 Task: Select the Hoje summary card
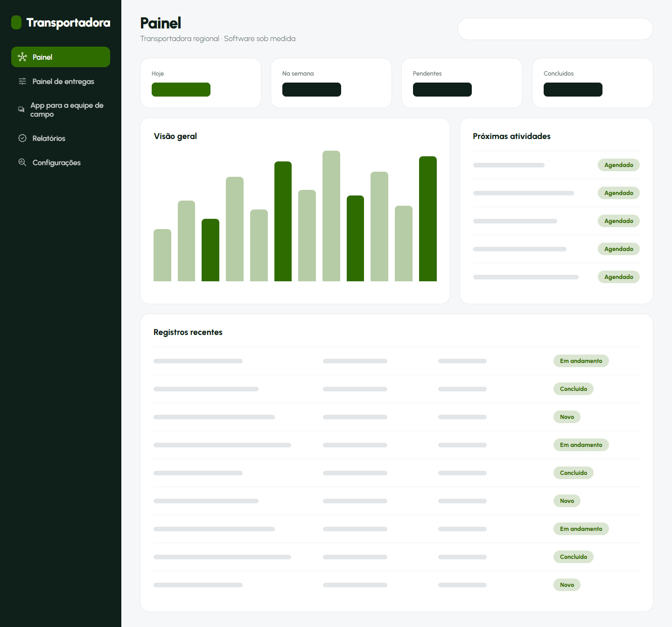click(201, 83)
